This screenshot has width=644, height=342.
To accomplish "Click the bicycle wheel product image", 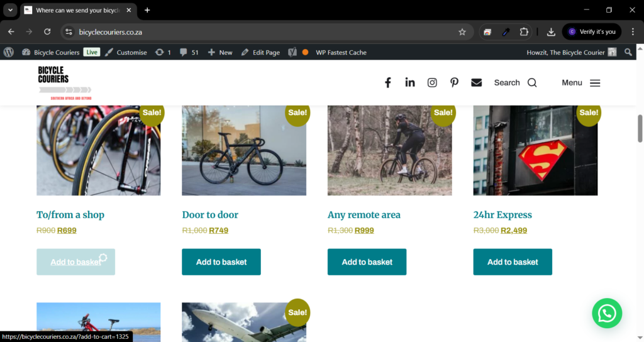I will [99, 150].
